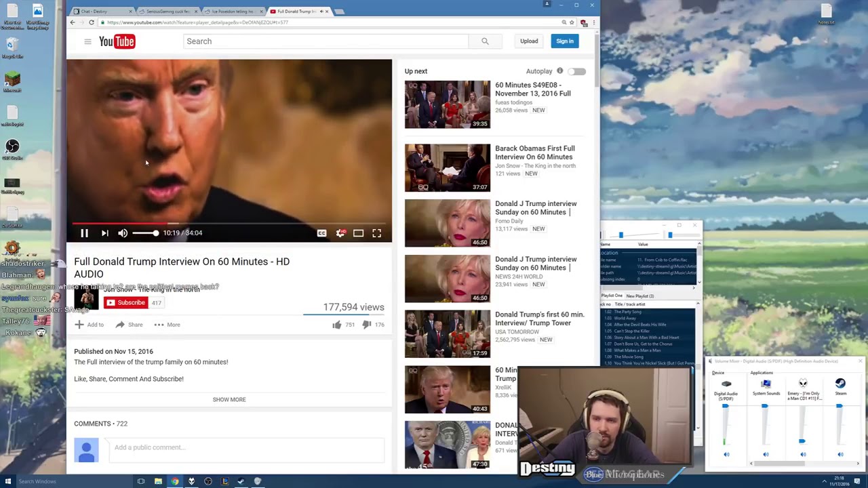Select track What Makes a Man a Man
868x488 pixels.
tap(637, 350)
